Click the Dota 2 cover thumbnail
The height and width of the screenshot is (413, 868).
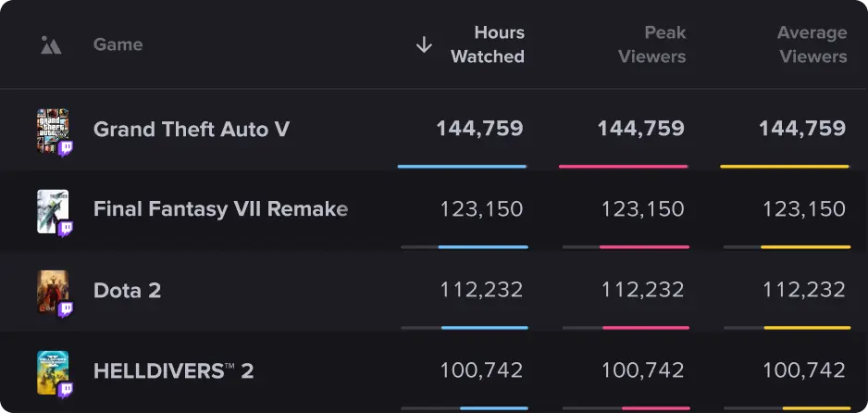pos(51,290)
